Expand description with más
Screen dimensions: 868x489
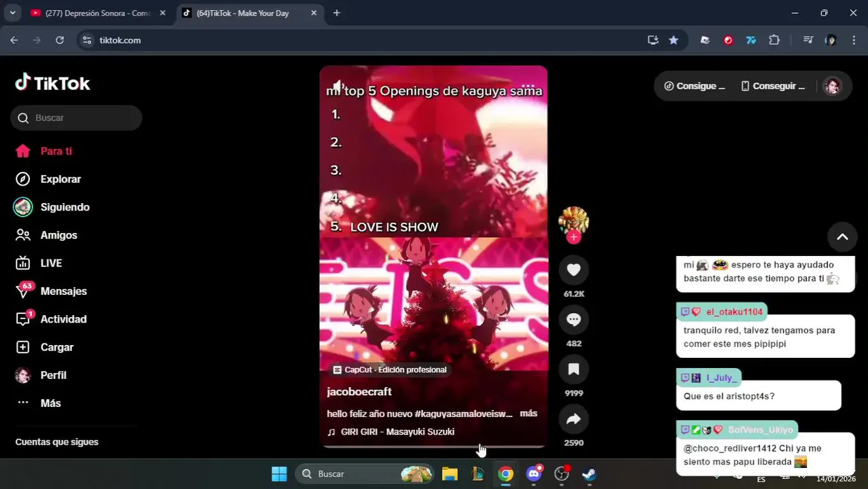pyautogui.click(x=528, y=413)
